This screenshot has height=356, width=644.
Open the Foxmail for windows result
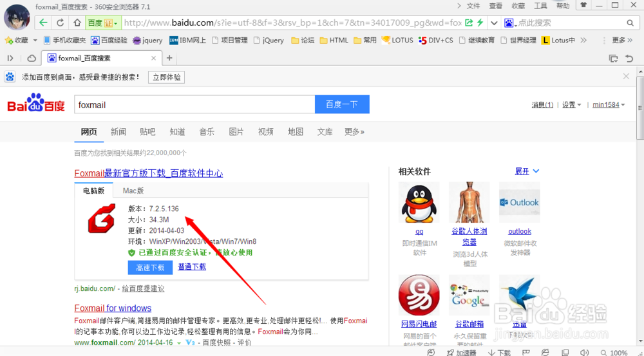click(x=113, y=308)
